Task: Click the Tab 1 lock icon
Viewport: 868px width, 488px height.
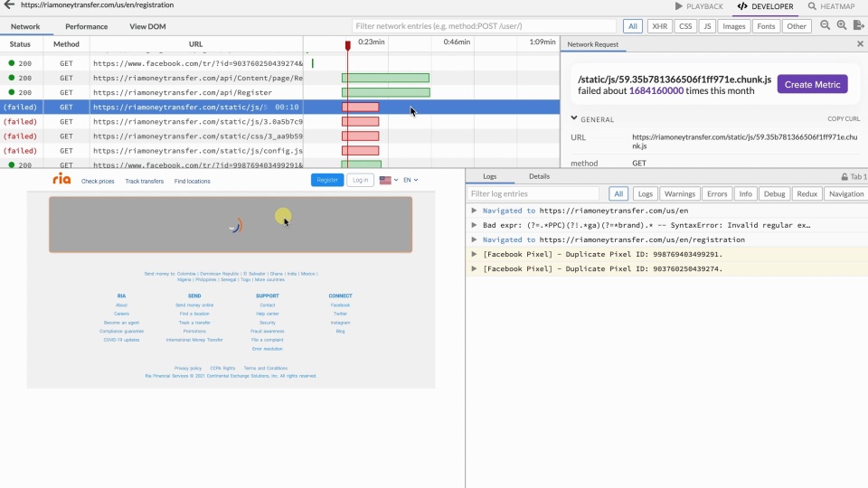Action: pos(844,177)
